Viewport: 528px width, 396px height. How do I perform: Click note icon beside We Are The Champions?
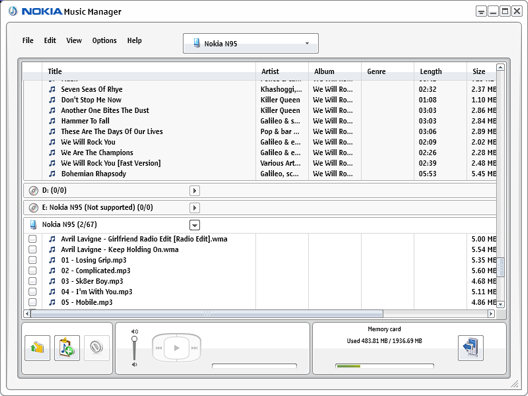(x=52, y=153)
